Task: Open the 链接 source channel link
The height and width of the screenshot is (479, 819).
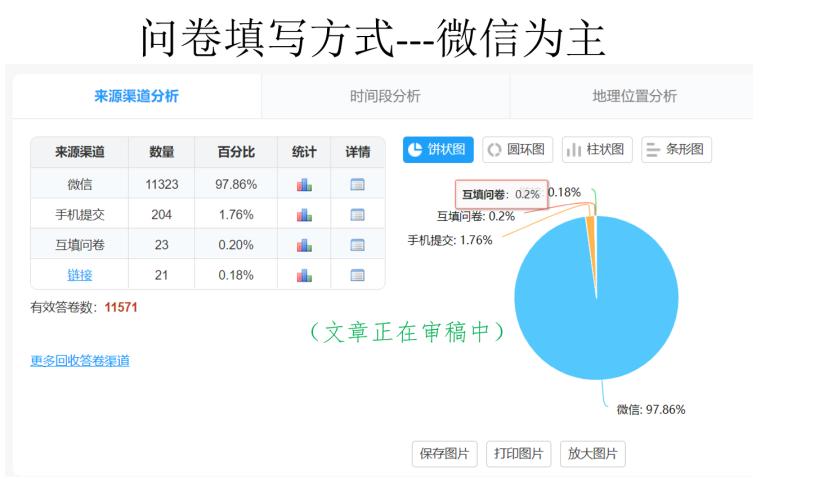Action: [80, 275]
